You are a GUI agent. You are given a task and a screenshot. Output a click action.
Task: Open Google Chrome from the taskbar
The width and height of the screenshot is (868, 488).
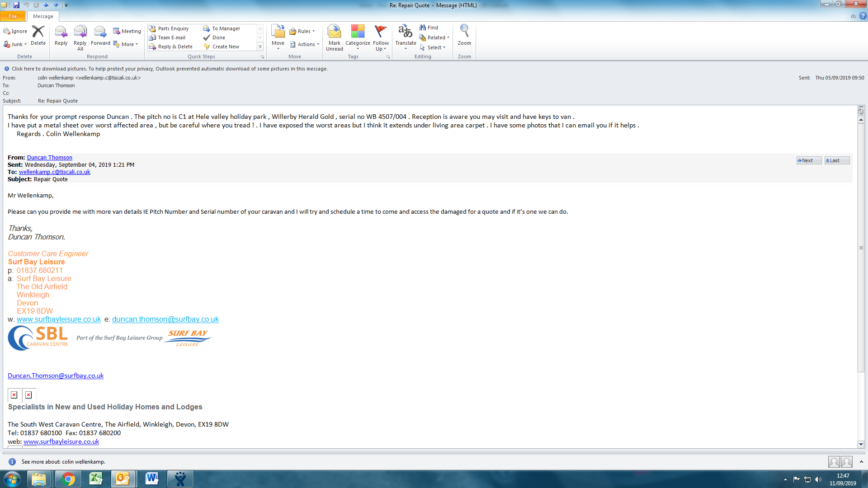tap(68, 479)
